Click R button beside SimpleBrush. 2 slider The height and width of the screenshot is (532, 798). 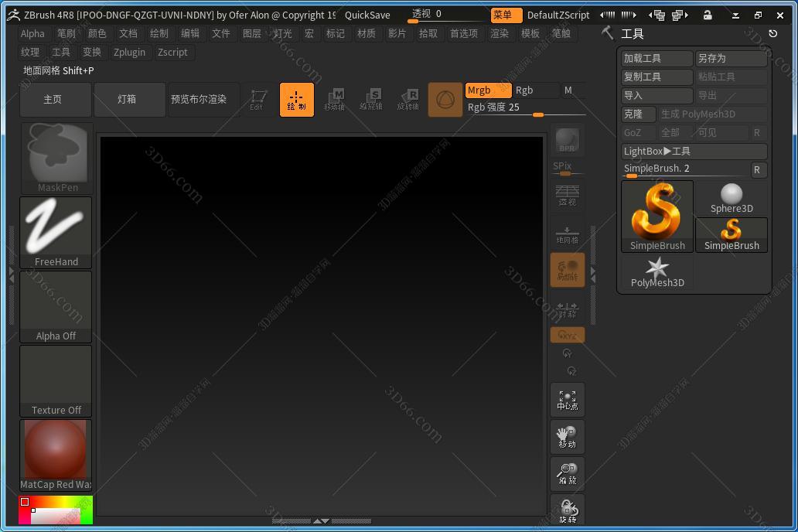(759, 169)
